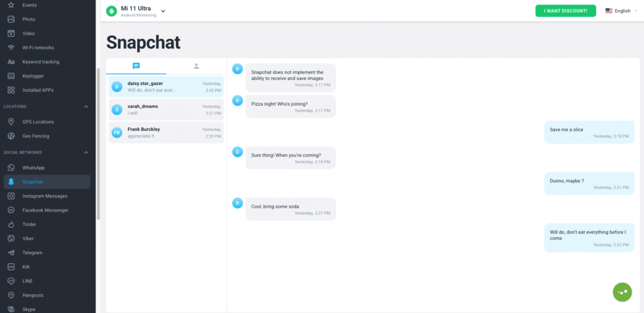
Task: Click the I WANT DISCOUNT button
Action: [565, 11]
